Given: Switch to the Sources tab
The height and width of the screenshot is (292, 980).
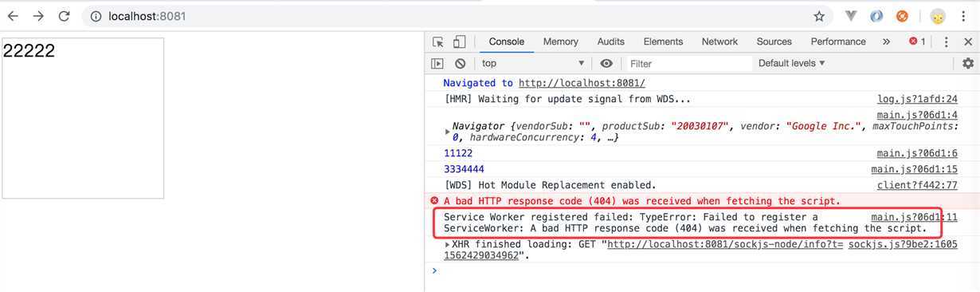Looking at the screenshot, I should pyautogui.click(x=774, y=41).
